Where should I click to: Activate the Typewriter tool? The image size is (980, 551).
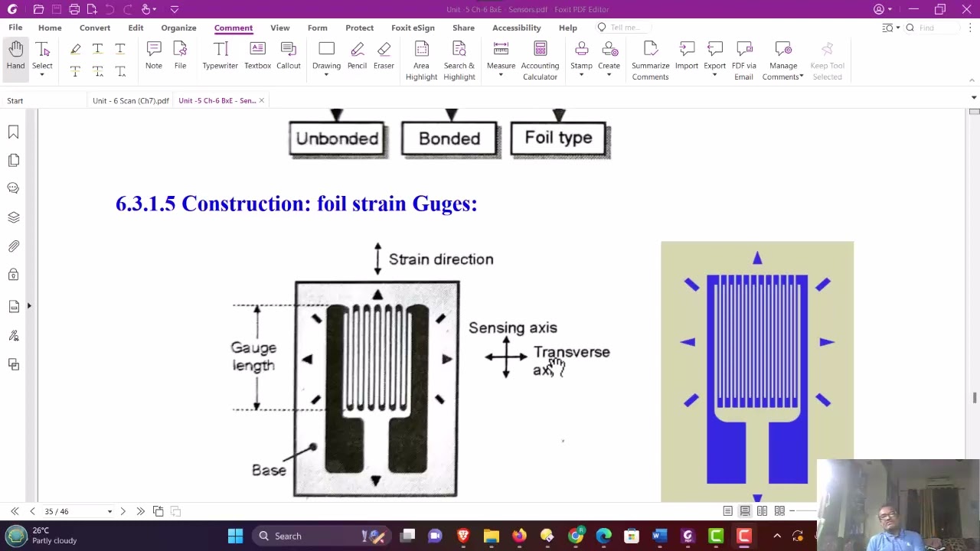point(220,55)
